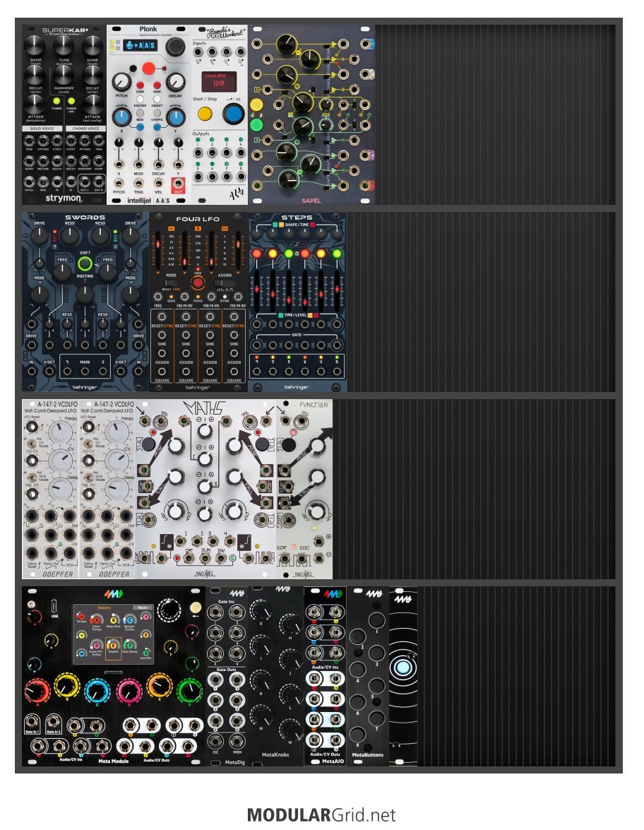Toggle the Cycle button on Function module
This screenshot has width=644, height=830.
pos(289,444)
